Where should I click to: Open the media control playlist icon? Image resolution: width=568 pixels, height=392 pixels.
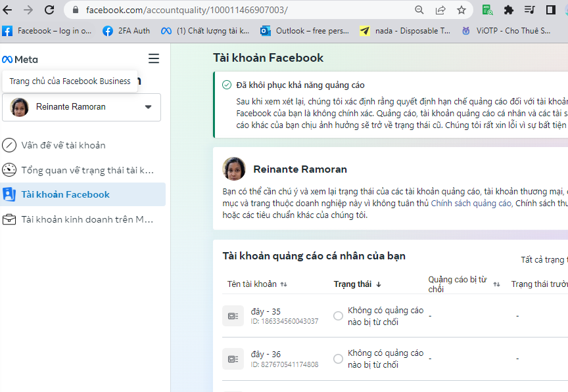point(530,10)
